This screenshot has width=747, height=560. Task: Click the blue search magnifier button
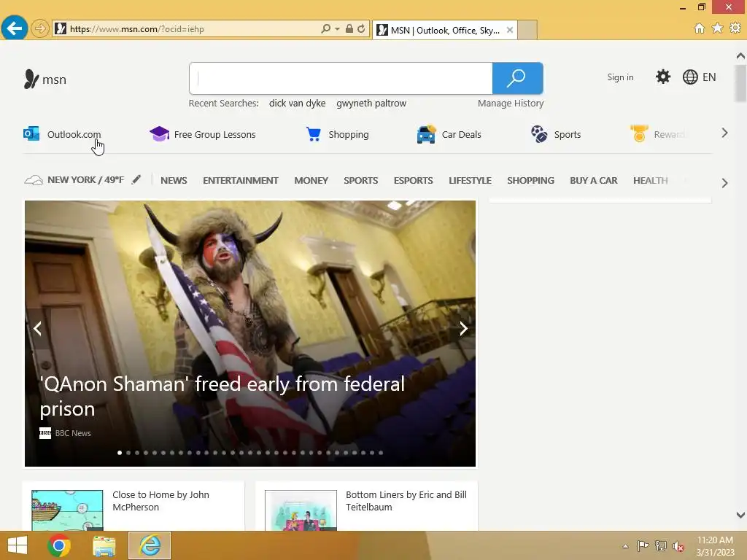click(x=517, y=78)
